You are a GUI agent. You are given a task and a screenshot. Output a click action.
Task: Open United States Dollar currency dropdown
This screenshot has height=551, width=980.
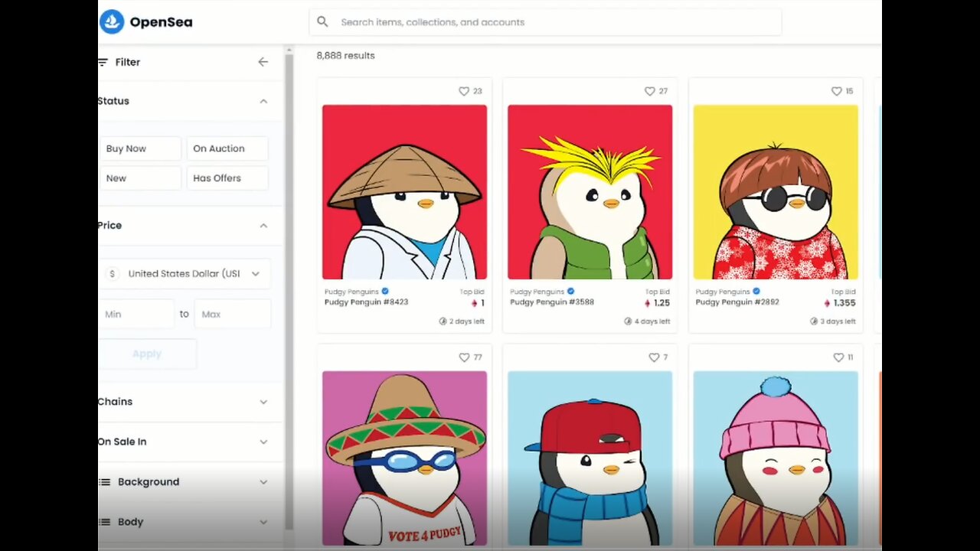click(x=185, y=273)
